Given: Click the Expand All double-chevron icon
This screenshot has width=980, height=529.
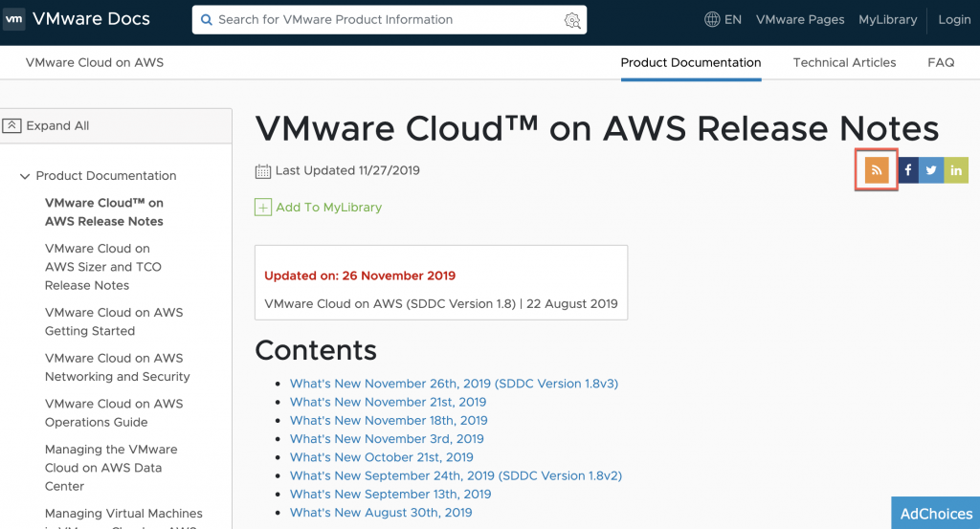Looking at the screenshot, I should click(x=12, y=125).
